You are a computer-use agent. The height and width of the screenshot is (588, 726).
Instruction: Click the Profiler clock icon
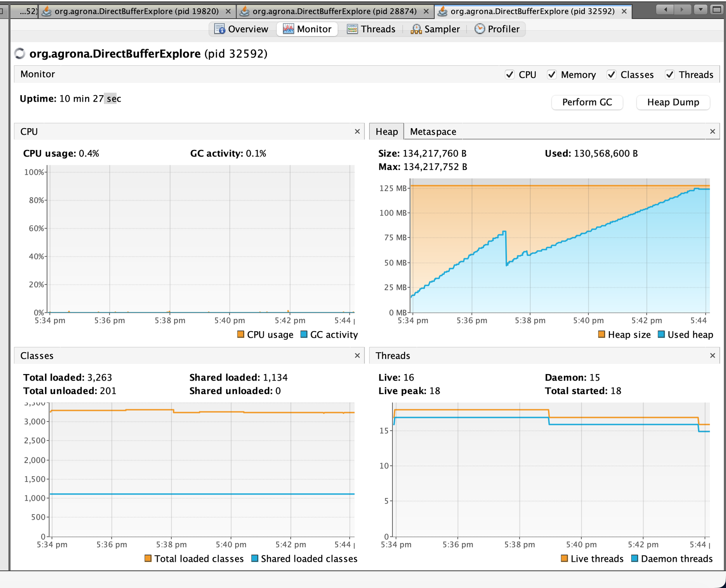480,29
